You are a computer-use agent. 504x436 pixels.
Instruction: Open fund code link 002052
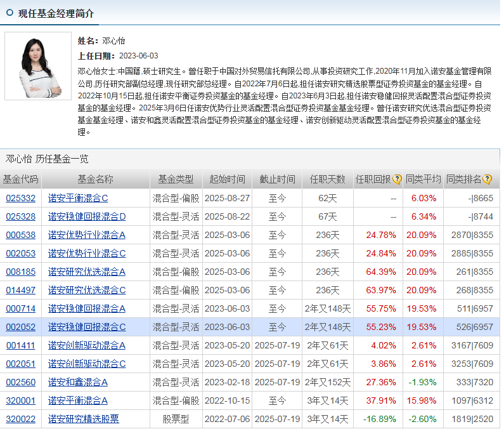(20, 327)
